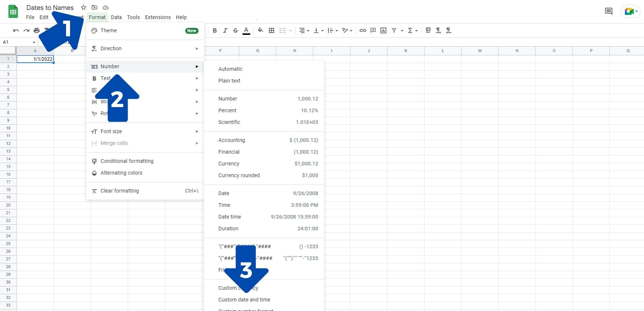Screen dimensions: 644x311
Task: Print the spreadsheet
Action: 36,30
